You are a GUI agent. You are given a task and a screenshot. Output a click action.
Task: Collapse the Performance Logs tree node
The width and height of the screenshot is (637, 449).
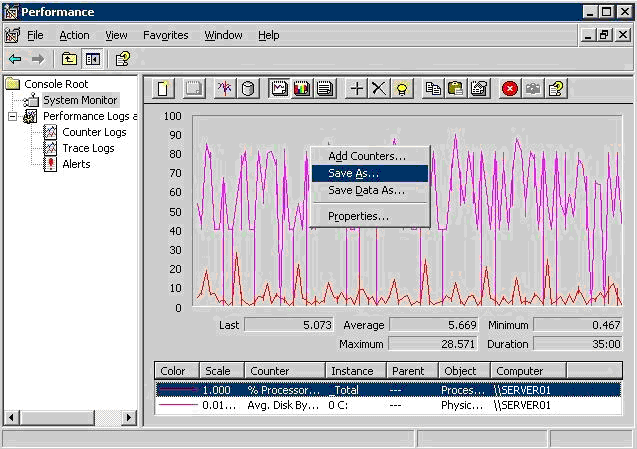point(13,116)
